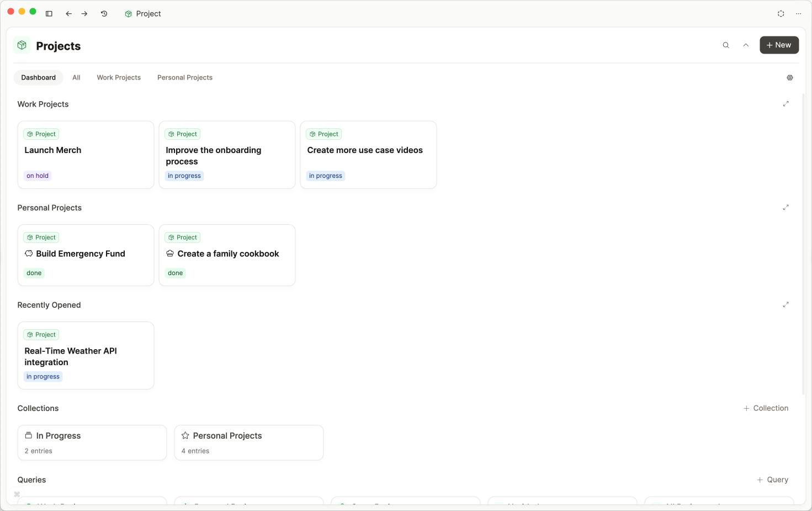
Task: Open the In Progress collection
Action: 92,442
